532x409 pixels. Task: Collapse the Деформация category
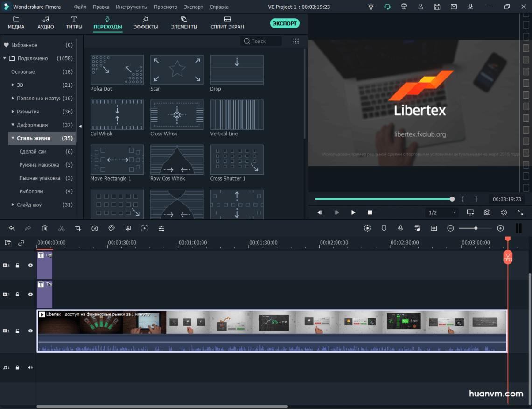tap(13, 125)
